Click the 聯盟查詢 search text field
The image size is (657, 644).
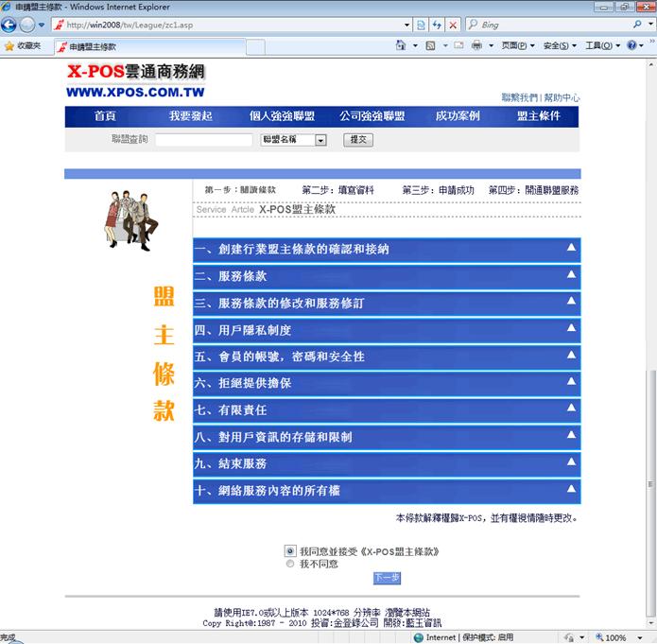point(203,140)
